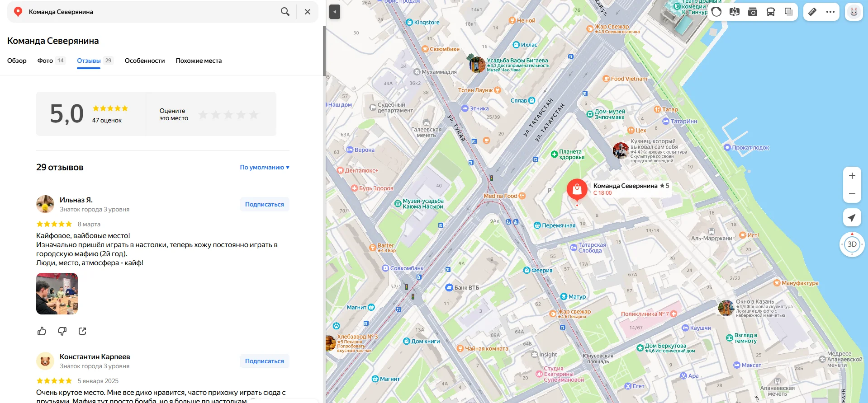Toggle the 3D map view
Viewport: 868px width, 403px height.
click(x=852, y=244)
